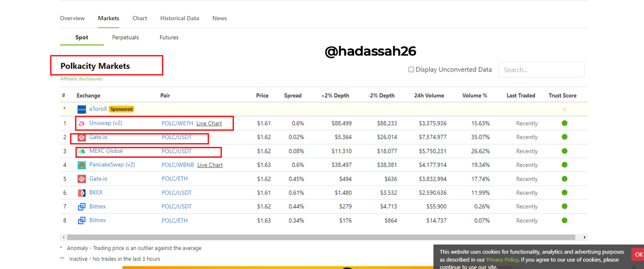Open BKEX exchange link
Viewport: 644px width, 269px height.
pos(96,193)
